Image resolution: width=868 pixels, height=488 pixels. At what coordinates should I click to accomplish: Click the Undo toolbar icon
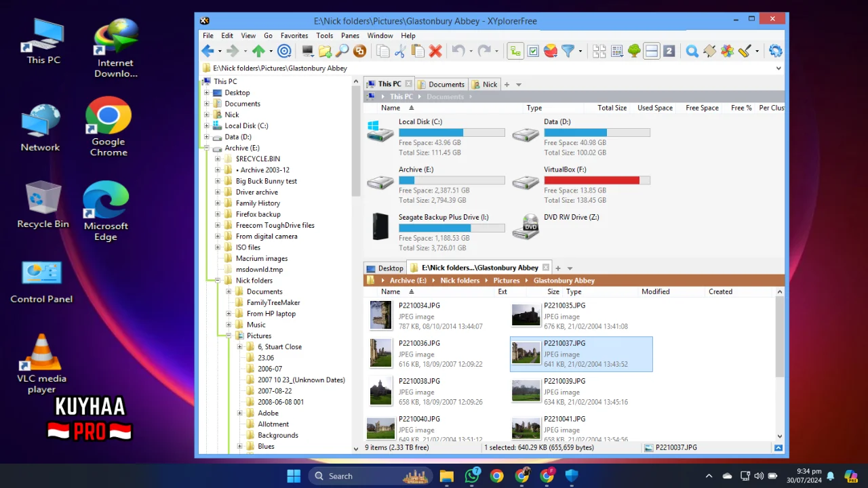458,51
